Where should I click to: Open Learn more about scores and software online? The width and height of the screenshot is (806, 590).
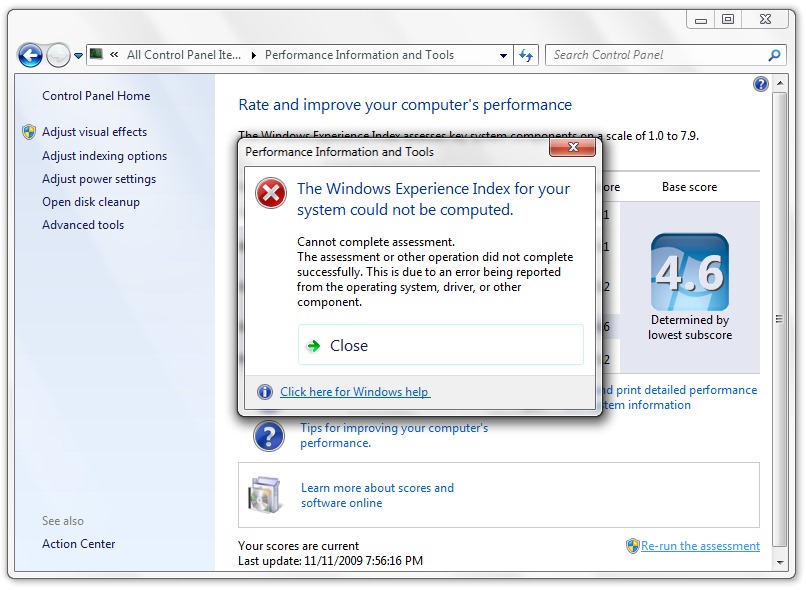377,495
